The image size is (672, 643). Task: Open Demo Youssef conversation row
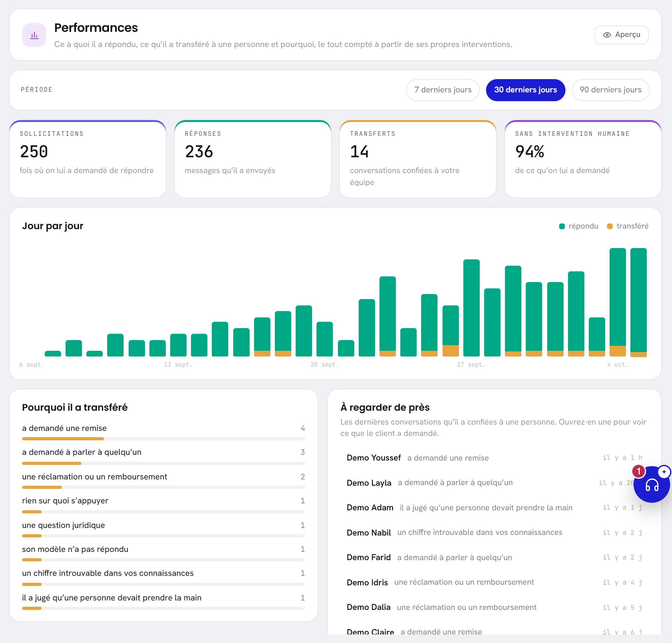(x=494, y=458)
